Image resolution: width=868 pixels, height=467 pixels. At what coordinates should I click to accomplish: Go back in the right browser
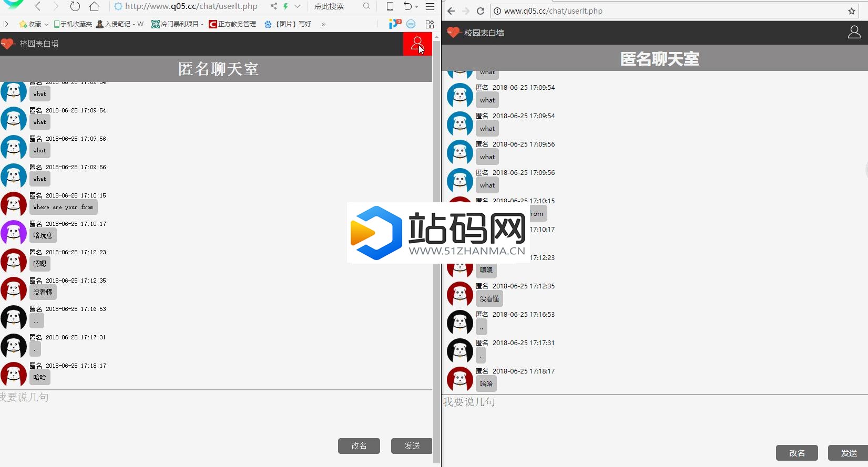(x=451, y=11)
